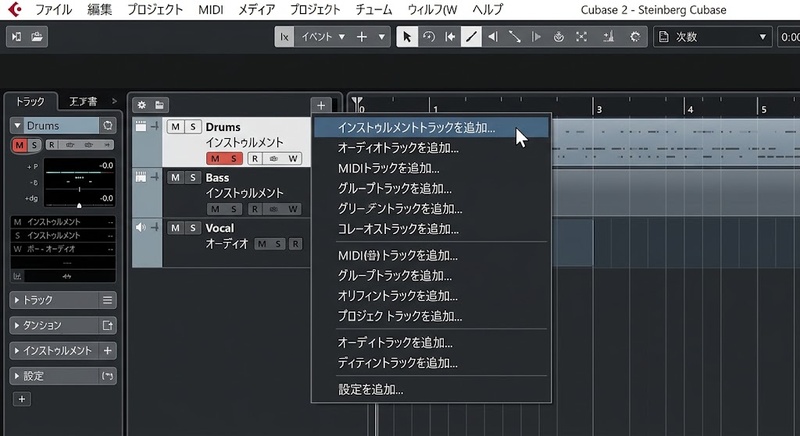Choose プロジェク トラックを追加... from menu
The image size is (800, 436).
point(431,316)
